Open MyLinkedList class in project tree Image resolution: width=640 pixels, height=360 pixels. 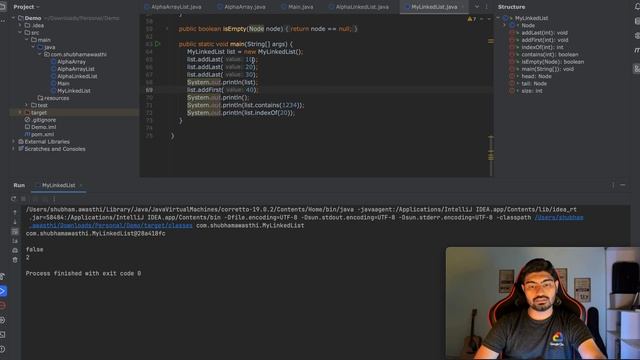tap(74, 91)
